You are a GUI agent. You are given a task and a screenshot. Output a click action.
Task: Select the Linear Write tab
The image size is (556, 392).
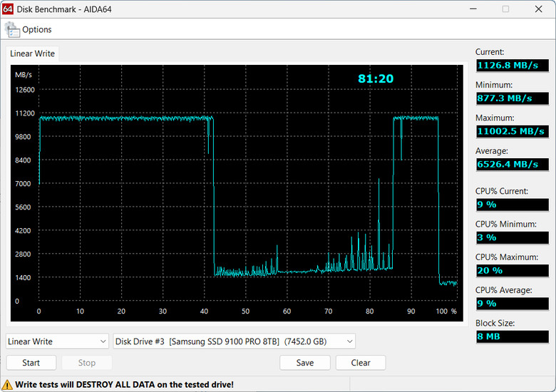tap(32, 53)
